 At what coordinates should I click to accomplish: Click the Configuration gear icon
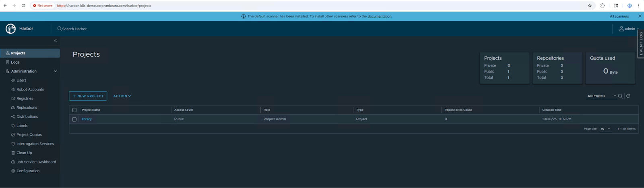coord(13,171)
